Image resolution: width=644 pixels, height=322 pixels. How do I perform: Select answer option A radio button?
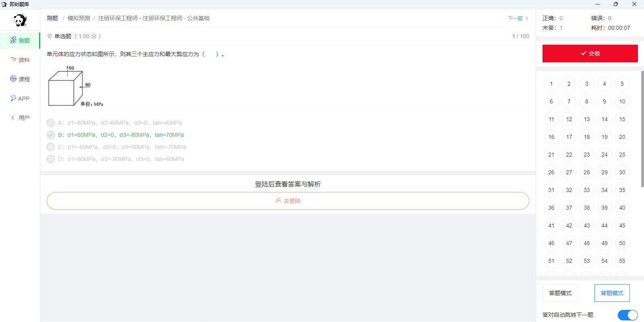coord(51,123)
